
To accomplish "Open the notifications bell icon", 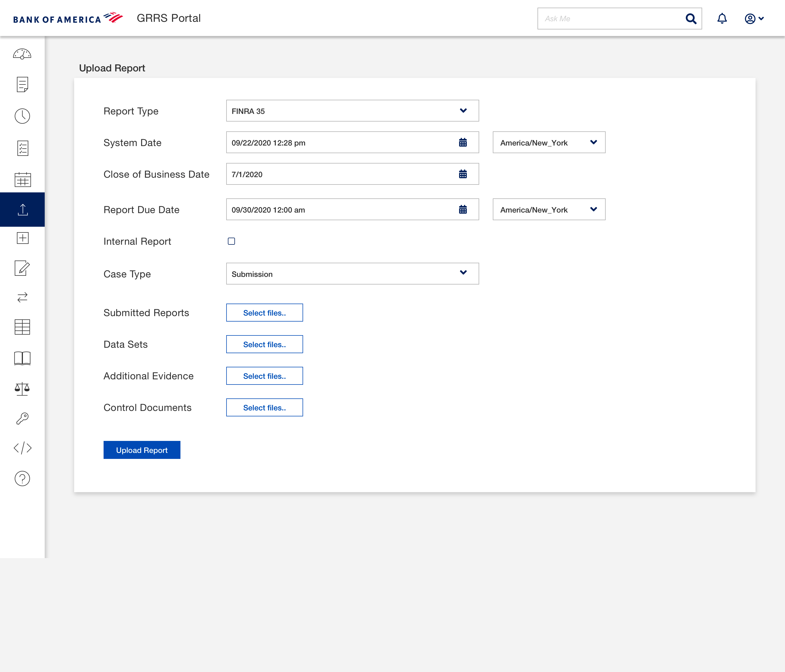I will pyautogui.click(x=722, y=19).
